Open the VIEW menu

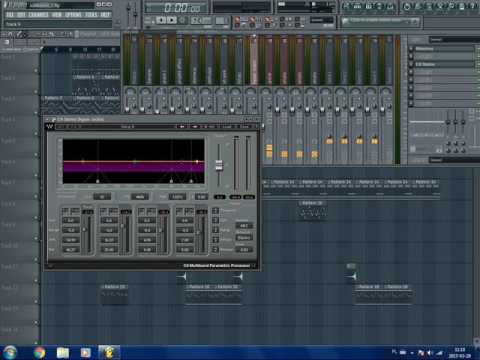point(57,15)
